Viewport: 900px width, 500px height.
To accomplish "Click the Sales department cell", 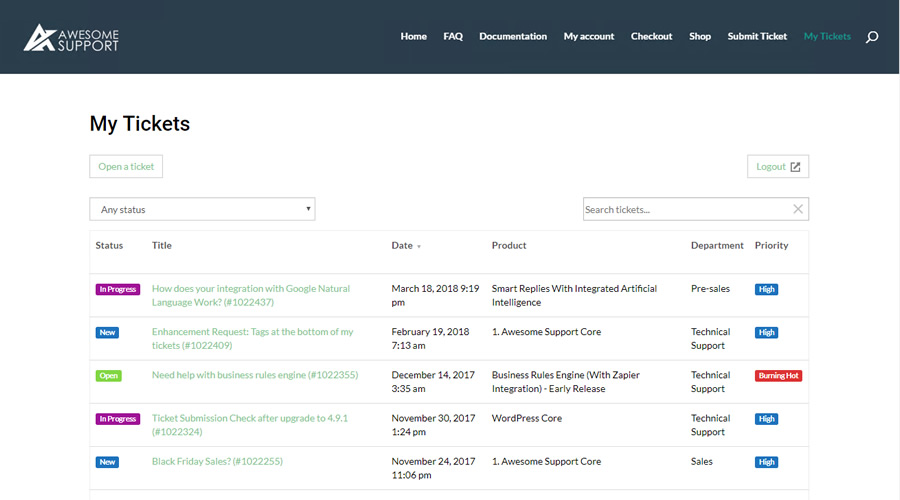I will click(701, 461).
